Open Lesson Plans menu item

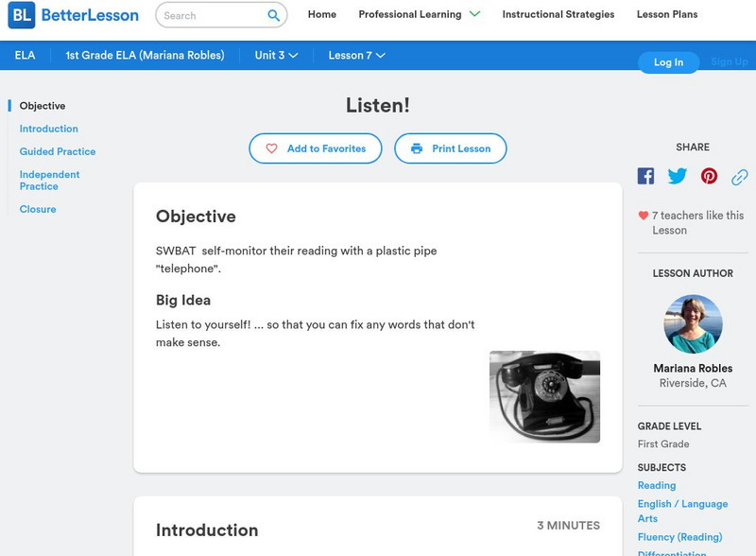[x=667, y=14]
